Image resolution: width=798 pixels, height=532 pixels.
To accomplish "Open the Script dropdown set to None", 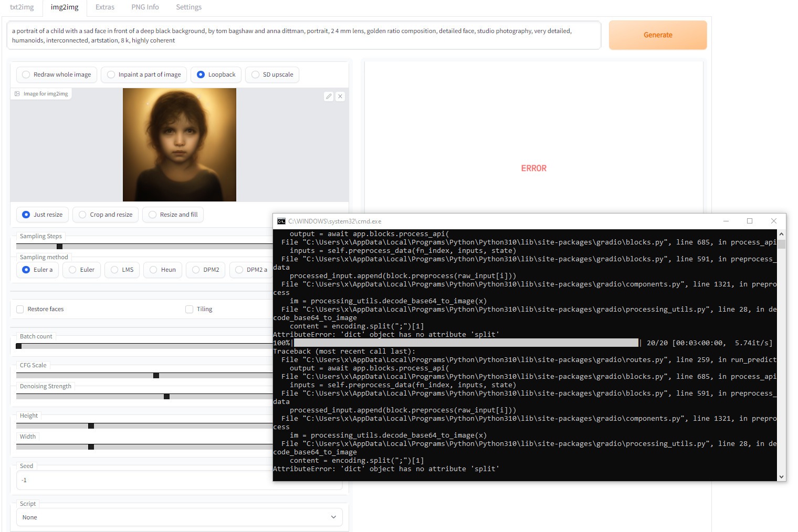I will [179, 517].
